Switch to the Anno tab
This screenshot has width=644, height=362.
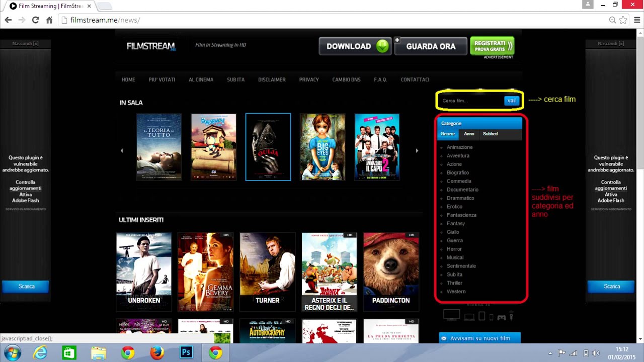(x=469, y=134)
